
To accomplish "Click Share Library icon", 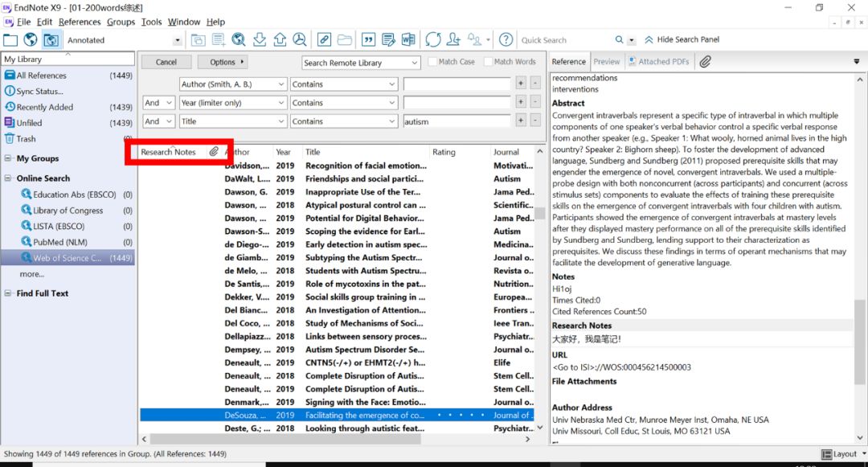I will pos(453,39).
